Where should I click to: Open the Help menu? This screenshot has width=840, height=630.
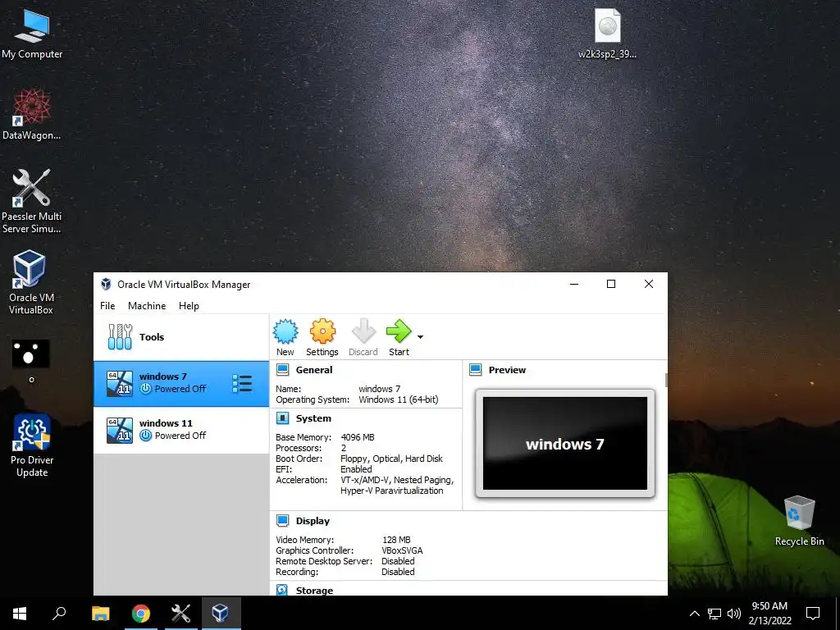coord(189,305)
